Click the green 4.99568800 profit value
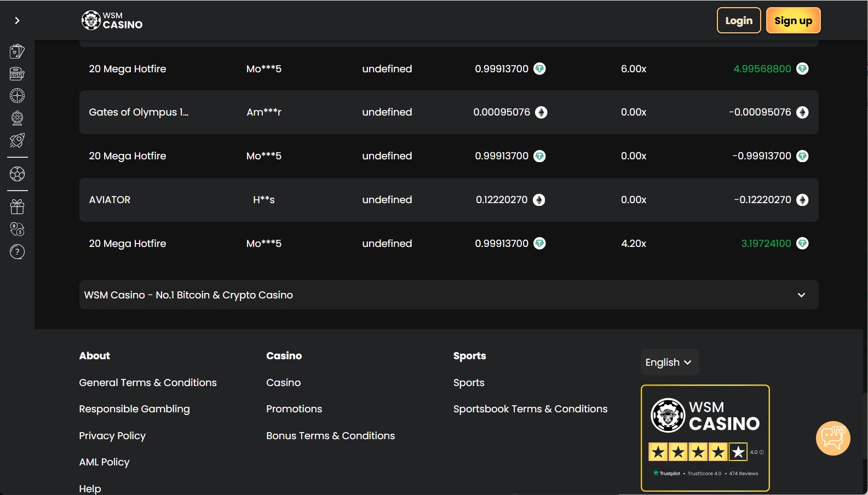This screenshot has width=868, height=495. tap(762, 68)
